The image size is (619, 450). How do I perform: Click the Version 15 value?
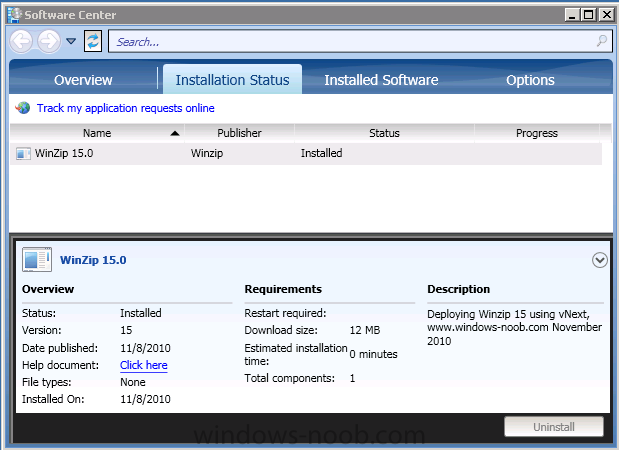[x=126, y=330]
